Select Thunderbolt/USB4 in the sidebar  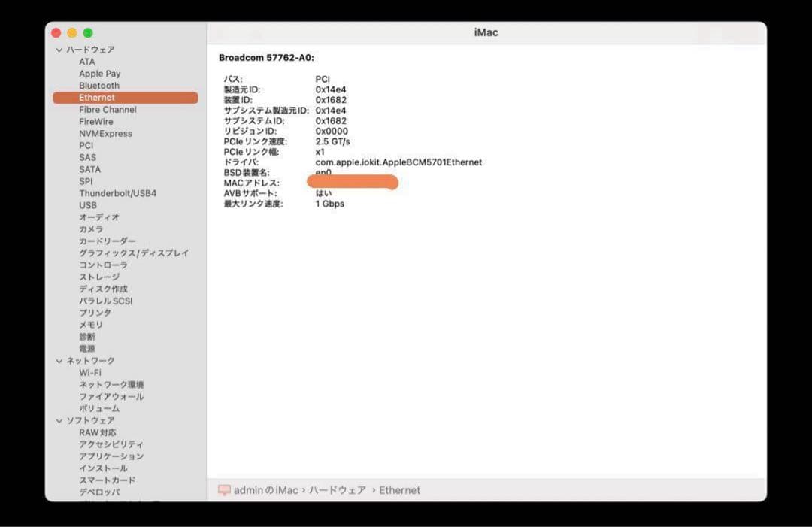point(118,192)
